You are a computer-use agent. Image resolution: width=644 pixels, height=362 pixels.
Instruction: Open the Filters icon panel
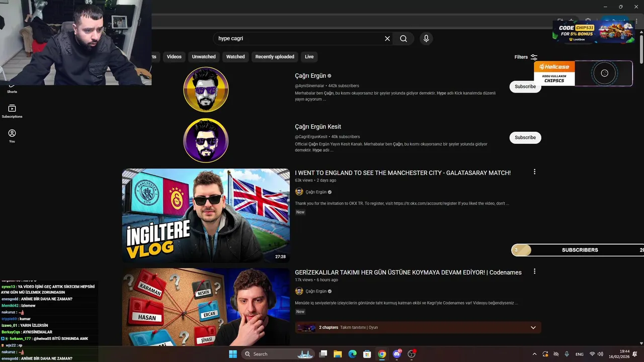tap(534, 57)
